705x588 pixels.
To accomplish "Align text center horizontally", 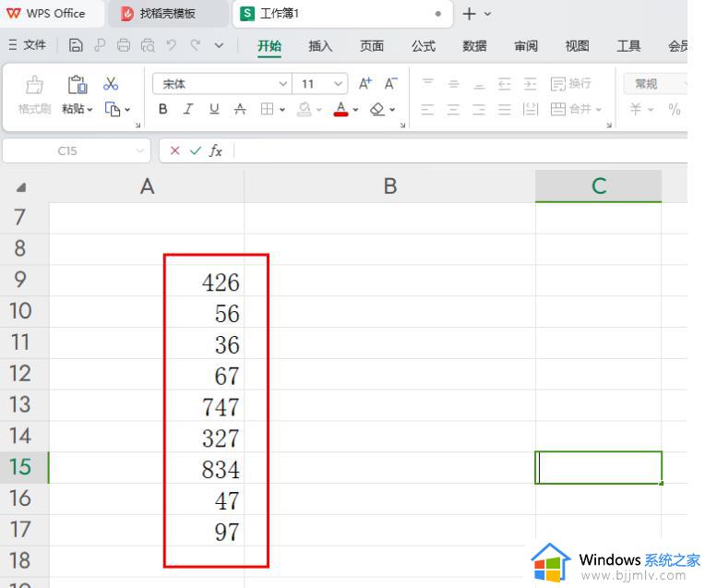I will pos(453,109).
